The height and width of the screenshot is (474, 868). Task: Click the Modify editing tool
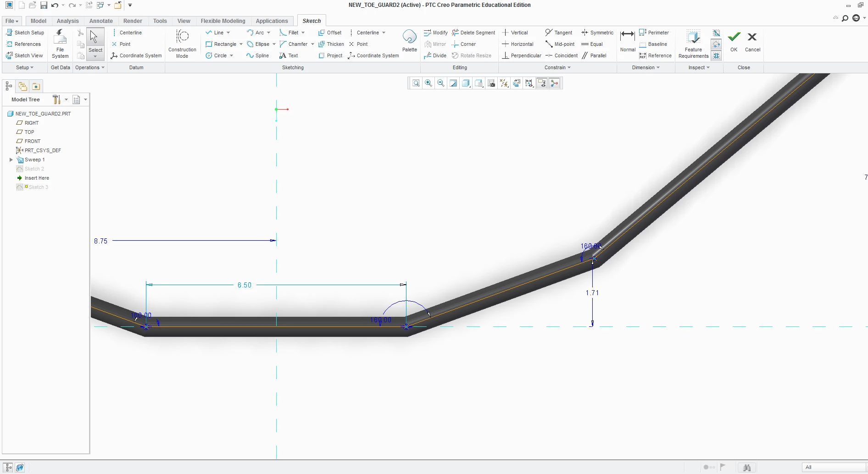[436, 33]
